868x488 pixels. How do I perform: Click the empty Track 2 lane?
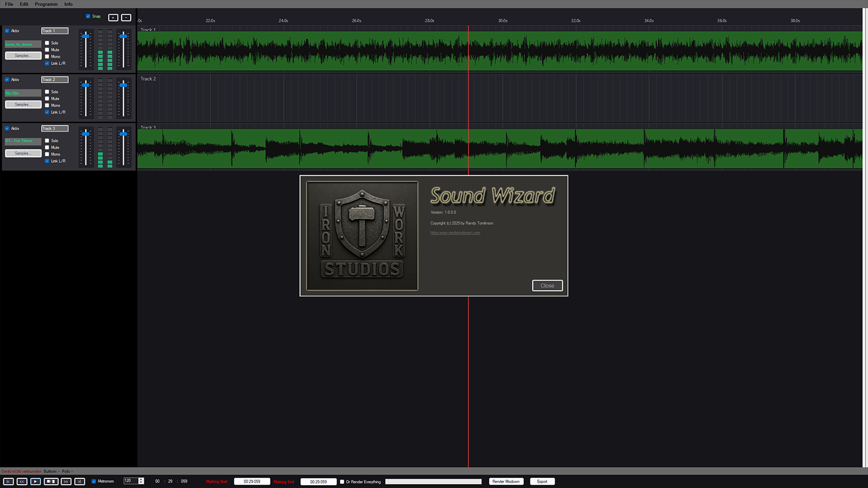coord(500,98)
